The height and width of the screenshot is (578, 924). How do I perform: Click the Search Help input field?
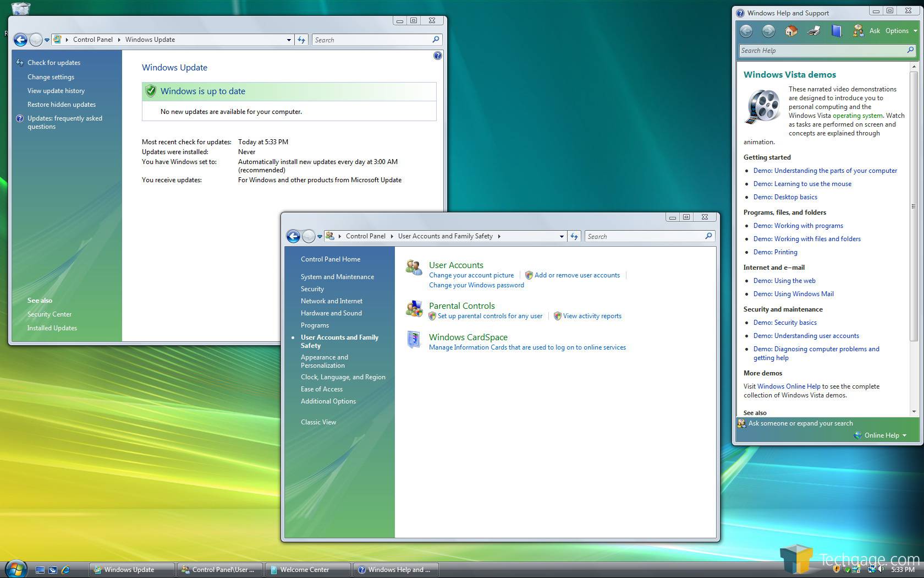tap(822, 50)
